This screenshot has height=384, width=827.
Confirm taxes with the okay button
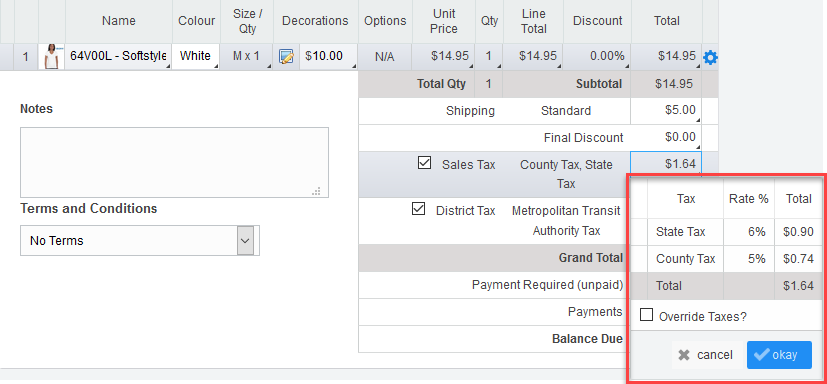click(x=779, y=355)
